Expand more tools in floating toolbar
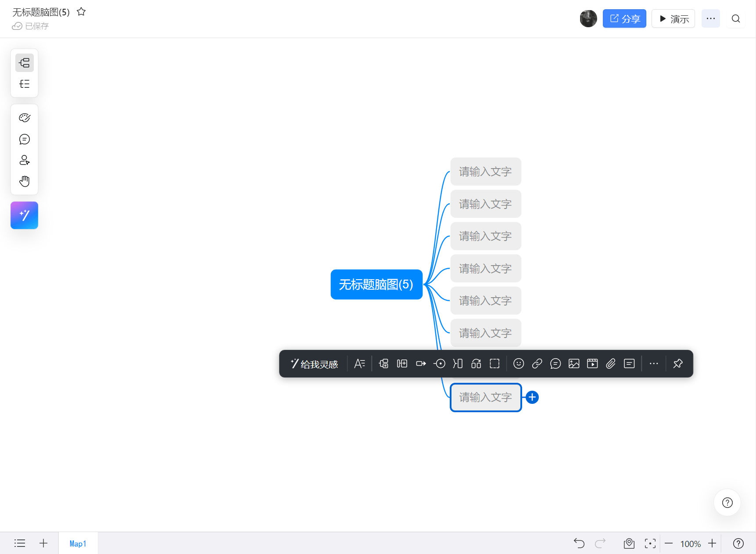The height and width of the screenshot is (554, 756). [x=653, y=363]
